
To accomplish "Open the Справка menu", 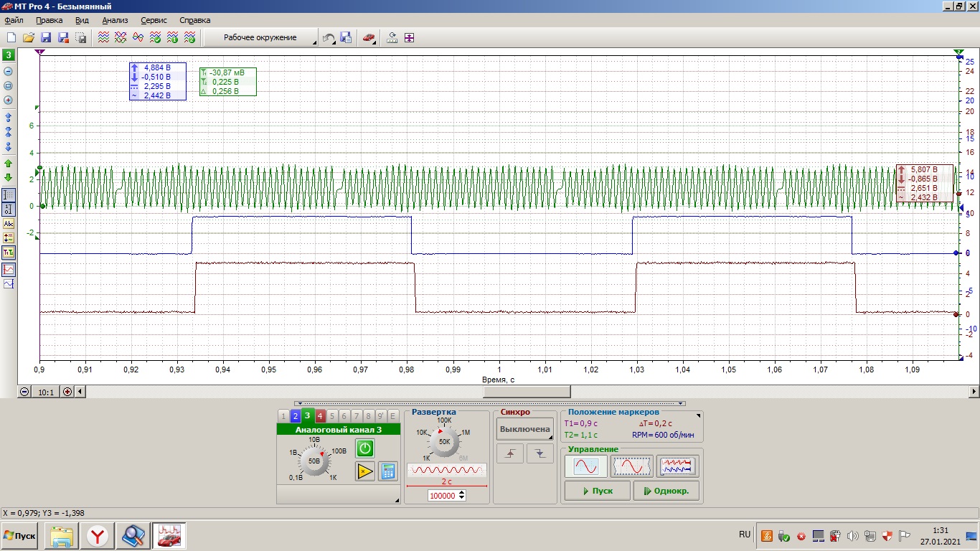I will pyautogui.click(x=195, y=20).
